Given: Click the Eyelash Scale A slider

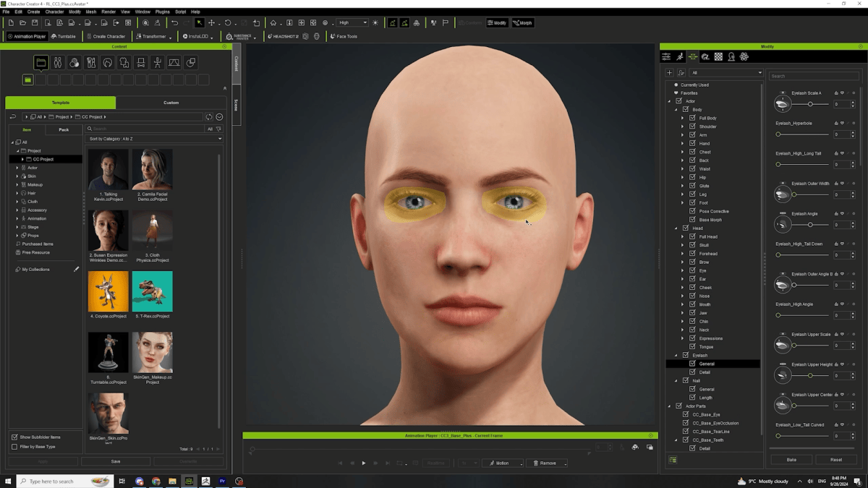Looking at the screenshot, I should pos(811,104).
